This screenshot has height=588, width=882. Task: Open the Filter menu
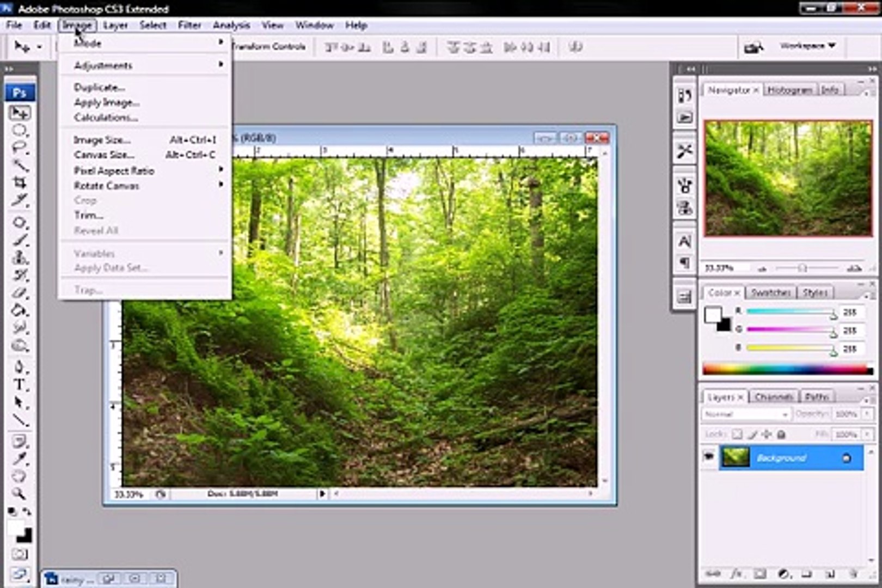189,25
